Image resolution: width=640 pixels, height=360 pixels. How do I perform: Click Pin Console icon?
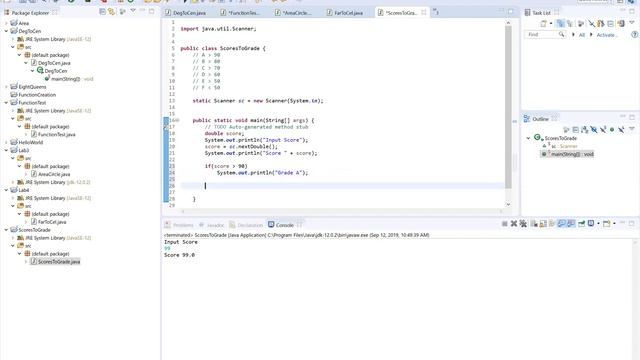pos(582,224)
